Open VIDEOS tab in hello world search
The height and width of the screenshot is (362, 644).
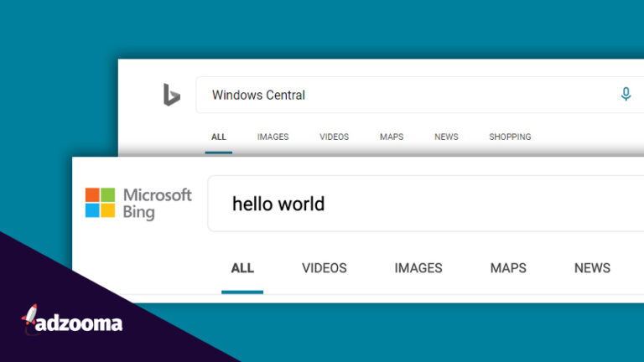coord(324,268)
